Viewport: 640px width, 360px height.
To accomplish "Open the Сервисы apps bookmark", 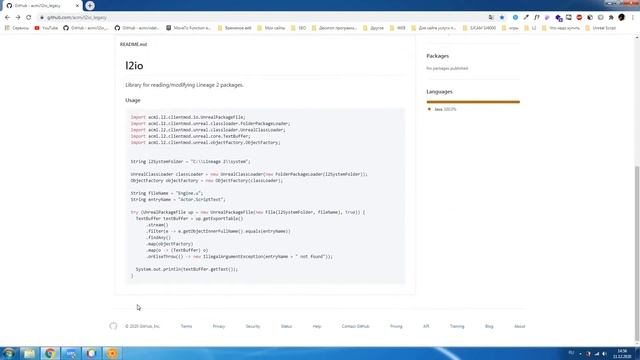I will pyautogui.click(x=17, y=28).
